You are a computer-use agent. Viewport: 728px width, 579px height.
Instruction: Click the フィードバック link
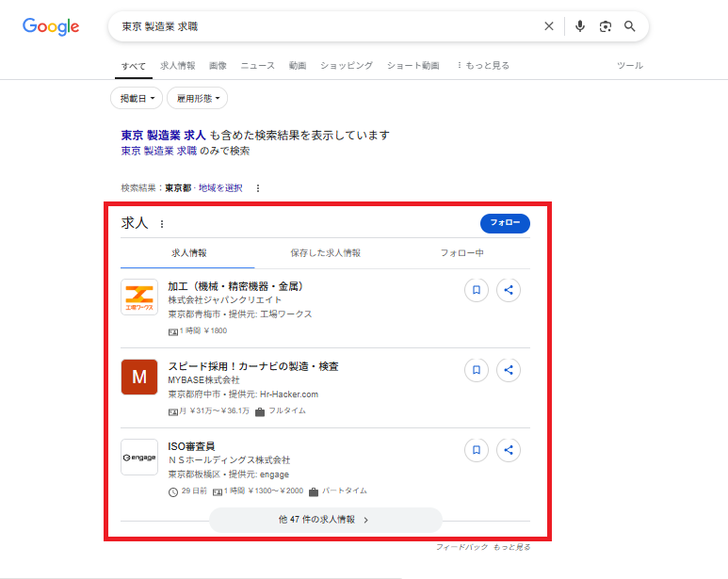point(462,547)
